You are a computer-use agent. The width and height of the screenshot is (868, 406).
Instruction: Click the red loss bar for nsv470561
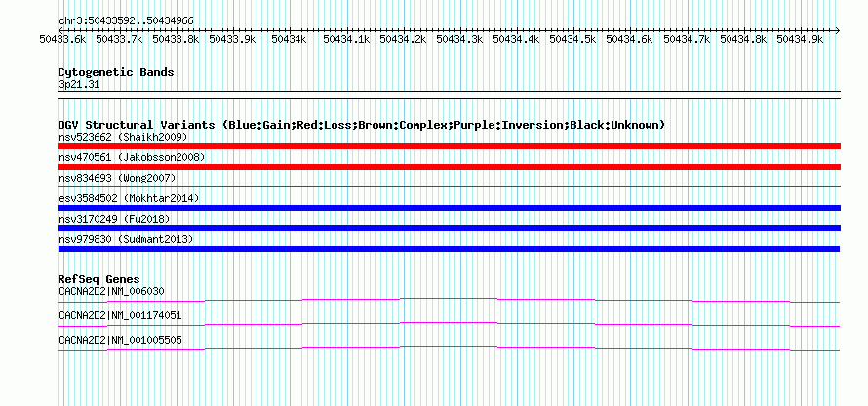tap(449, 167)
